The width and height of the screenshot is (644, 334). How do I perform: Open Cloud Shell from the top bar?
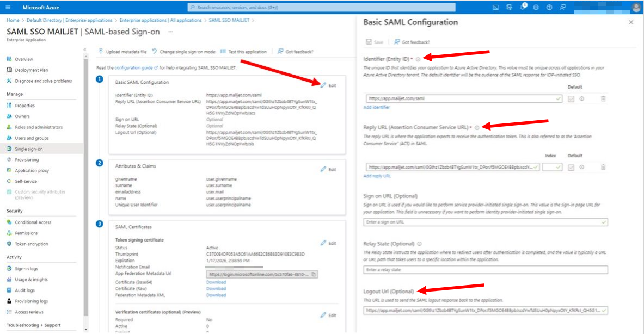click(496, 8)
